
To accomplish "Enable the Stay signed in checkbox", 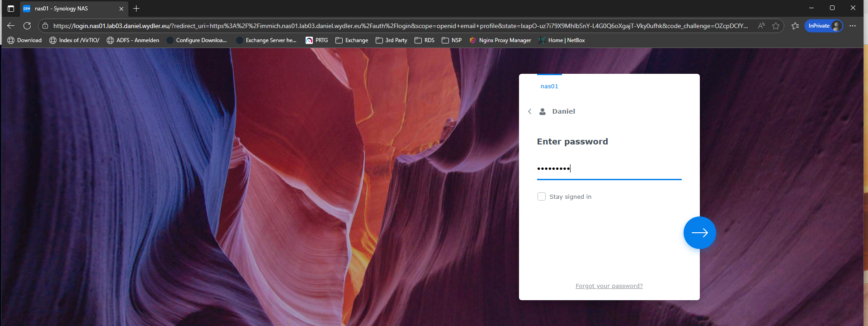I will tap(541, 197).
